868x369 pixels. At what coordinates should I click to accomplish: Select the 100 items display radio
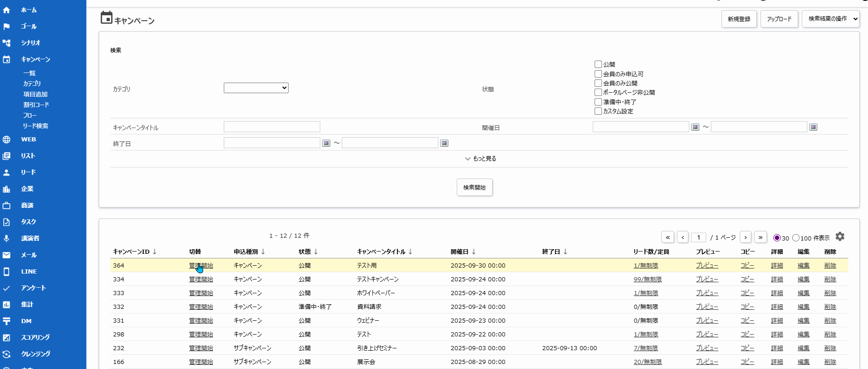click(796, 238)
